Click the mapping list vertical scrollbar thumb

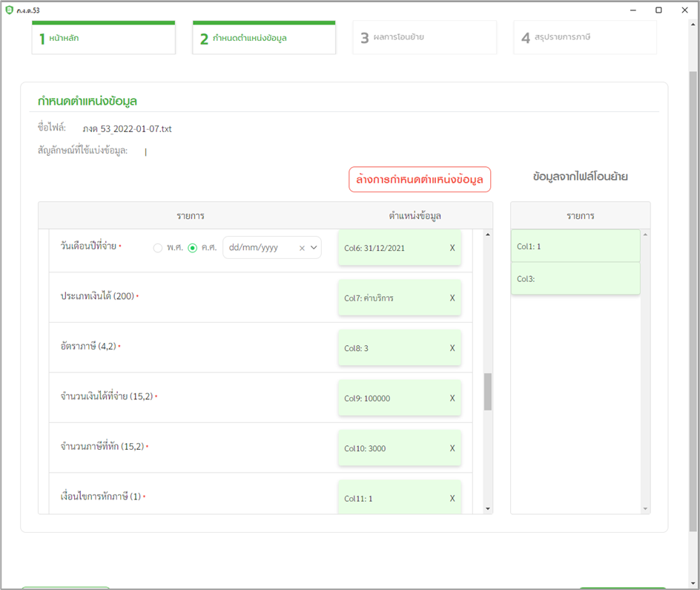488,392
